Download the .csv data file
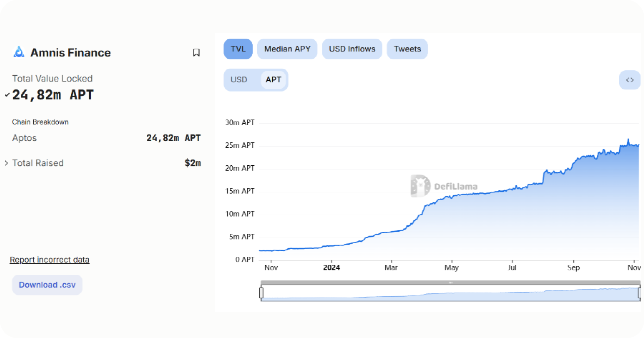Screen dimensions: 644x338 [x=47, y=285]
